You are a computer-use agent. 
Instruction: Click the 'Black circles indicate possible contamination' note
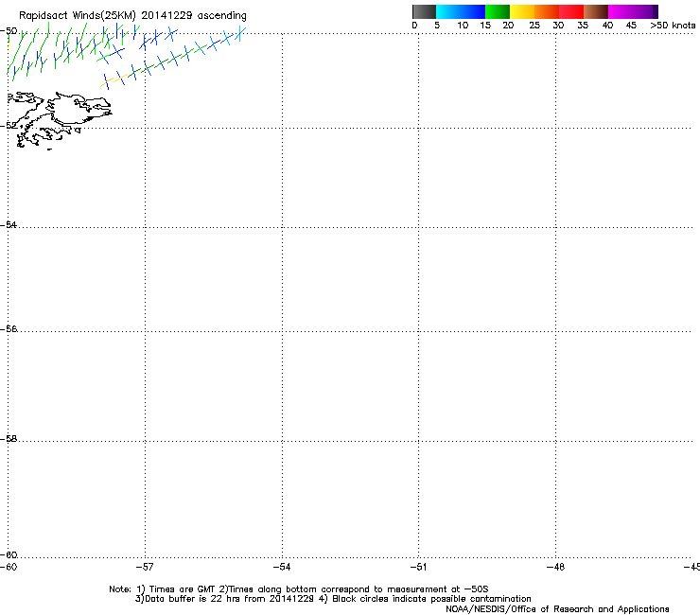(x=431, y=599)
